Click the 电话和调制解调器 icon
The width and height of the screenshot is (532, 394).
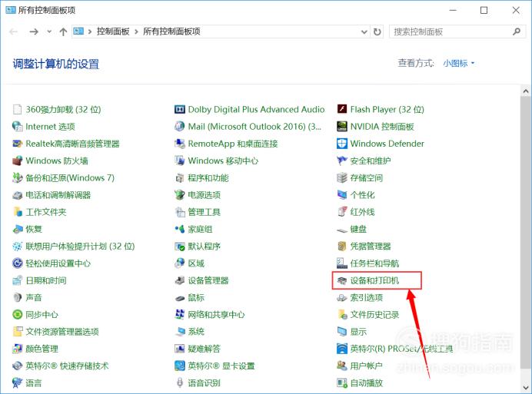coord(18,195)
